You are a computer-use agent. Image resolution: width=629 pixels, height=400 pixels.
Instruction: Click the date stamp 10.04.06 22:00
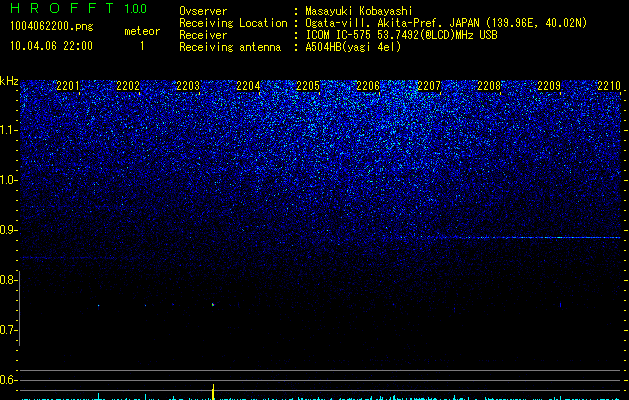click(51, 46)
